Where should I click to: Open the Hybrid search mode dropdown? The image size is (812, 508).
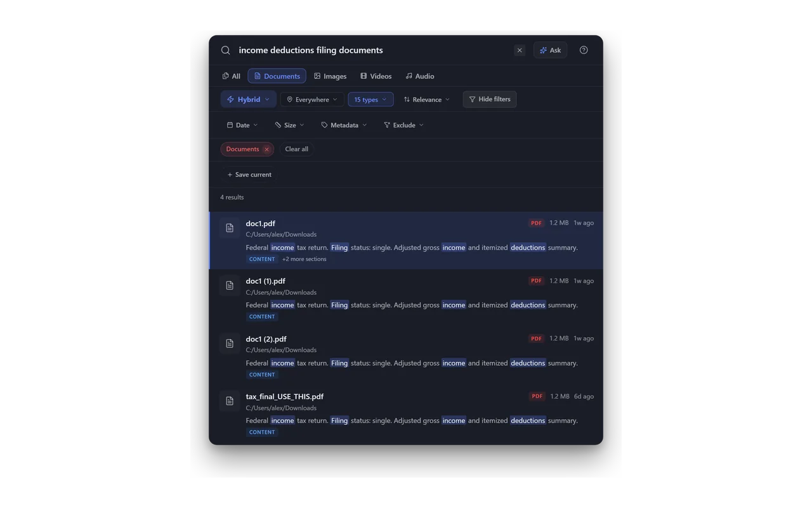tap(248, 99)
